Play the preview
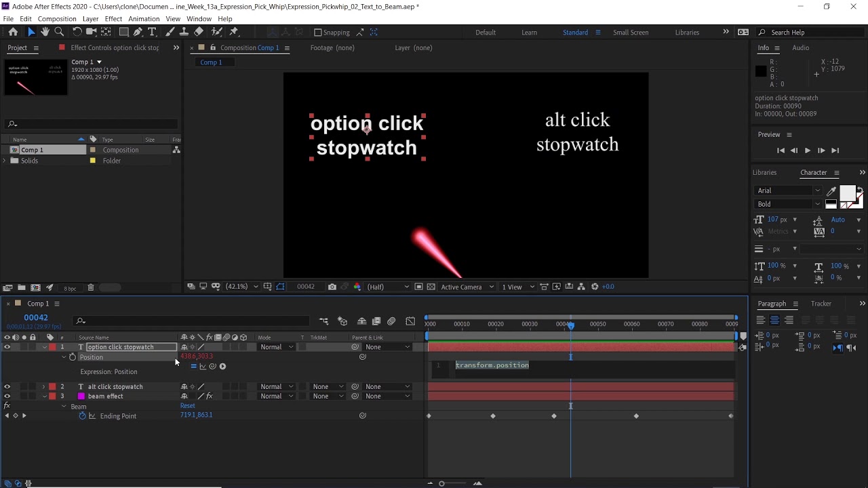The width and height of the screenshot is (868, 488). click(x=807, y=150)
